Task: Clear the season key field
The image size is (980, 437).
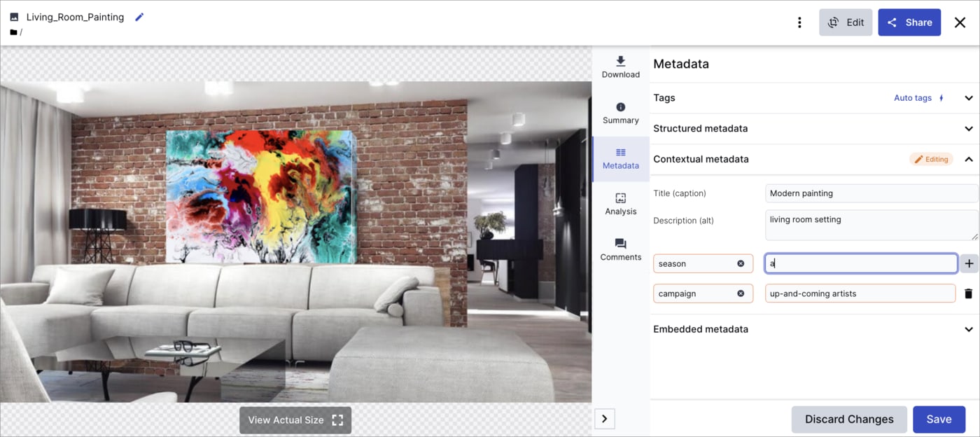Action: (x=741, y=263)
